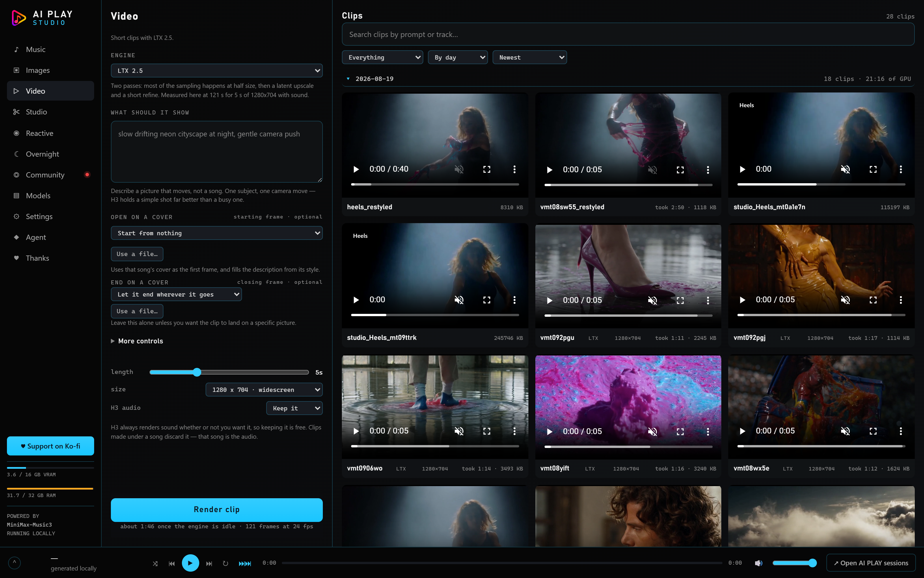
Task: Expand the player with the caret button
Action: [x=14, y=563]
